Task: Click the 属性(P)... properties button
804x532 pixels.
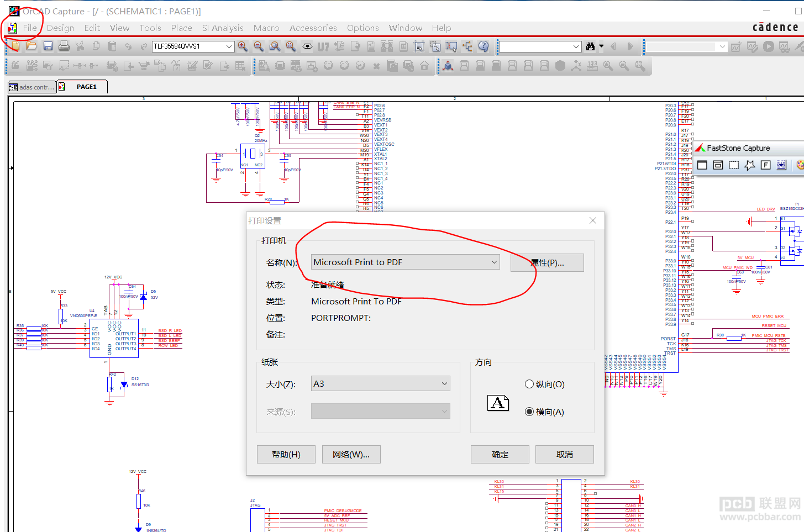Action: point(547,262)
